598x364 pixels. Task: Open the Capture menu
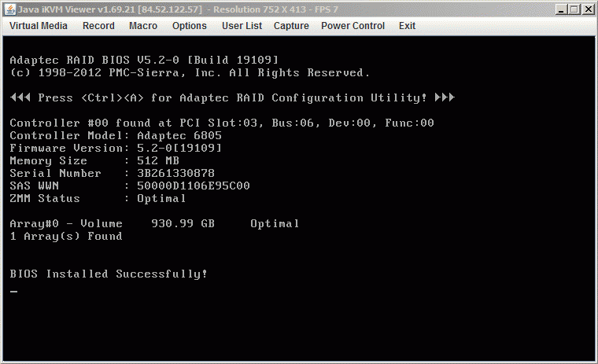coord(291,26)
